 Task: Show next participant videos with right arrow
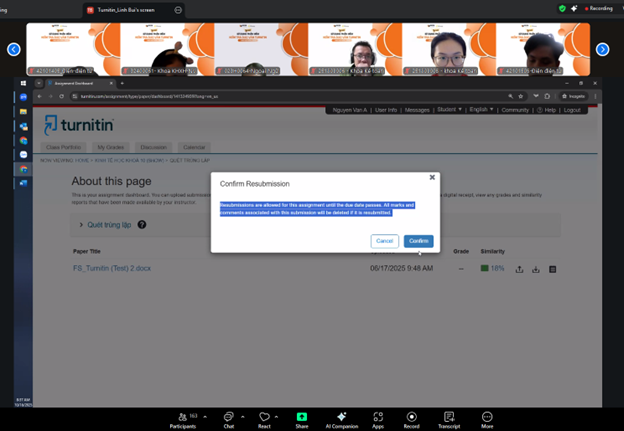pos(602,49)
